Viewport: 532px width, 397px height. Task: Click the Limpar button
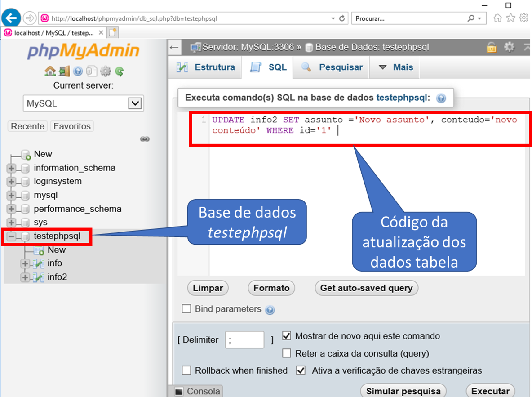pos(208,288)
